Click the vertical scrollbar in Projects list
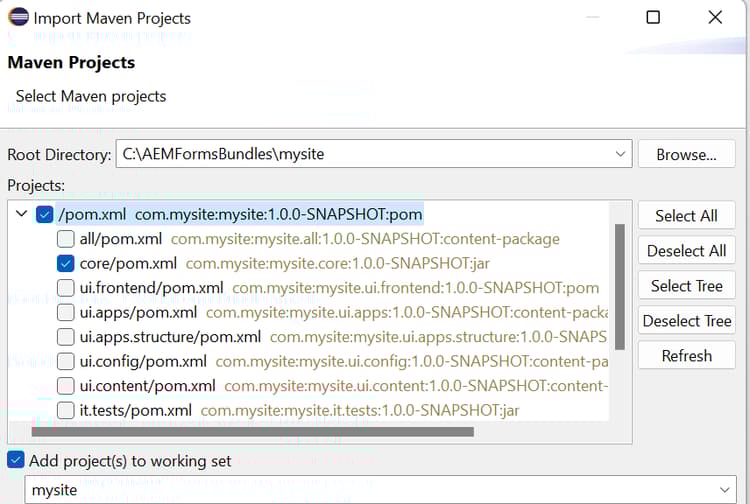Viewport: 750px width, 504px height. click(620, 287)
